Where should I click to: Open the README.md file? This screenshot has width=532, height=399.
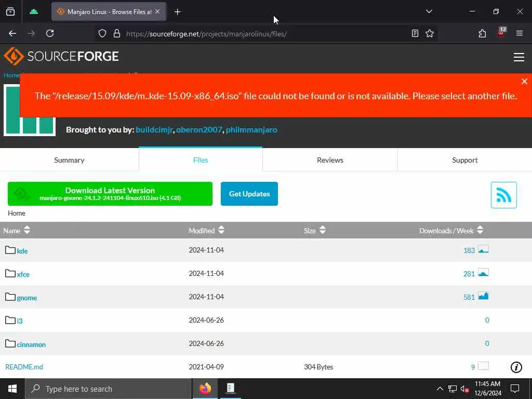[24, 367]
